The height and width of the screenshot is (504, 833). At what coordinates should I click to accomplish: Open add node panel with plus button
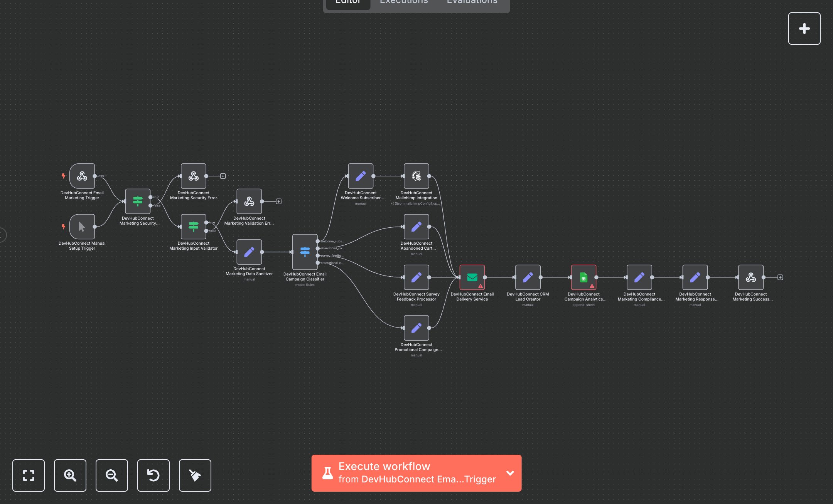(804, 29)
